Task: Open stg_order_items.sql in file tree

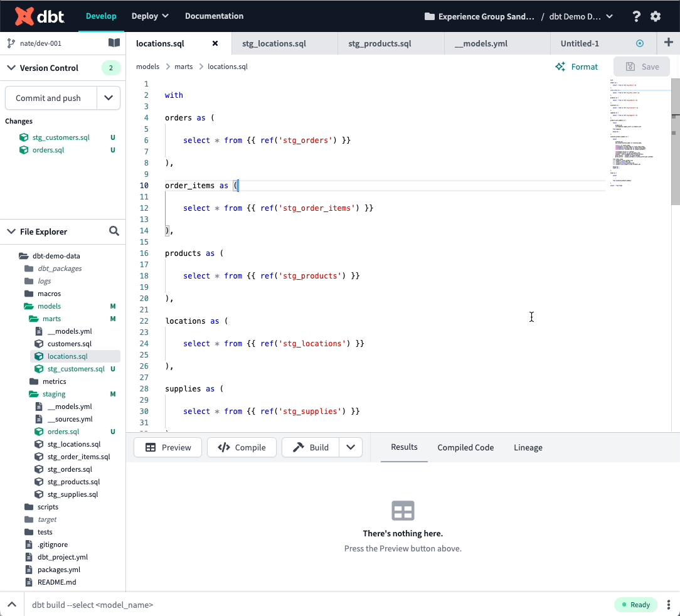Action: 78,457
